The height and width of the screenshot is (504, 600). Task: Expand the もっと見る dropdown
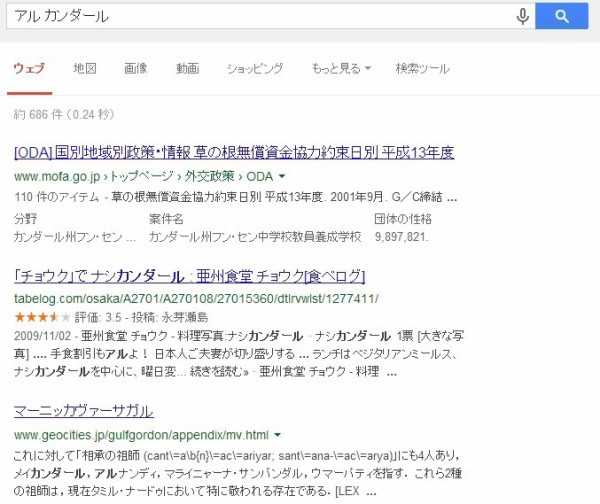pos(341,69)
